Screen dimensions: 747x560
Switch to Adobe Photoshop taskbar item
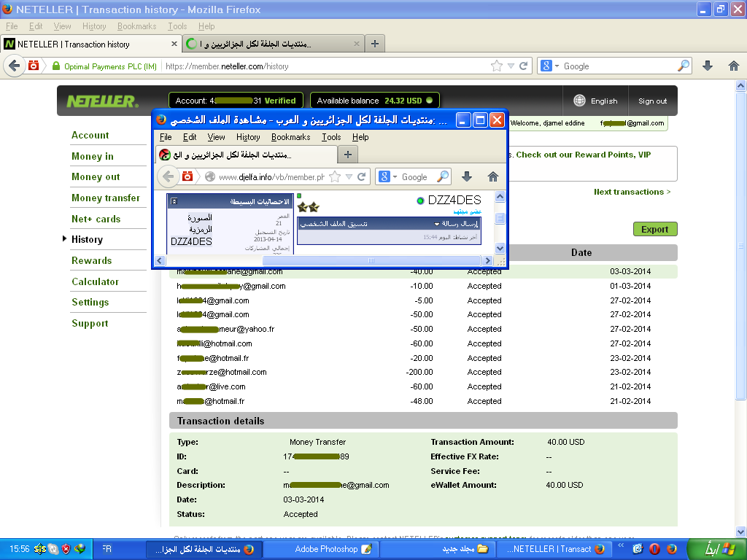coord(321,549)
